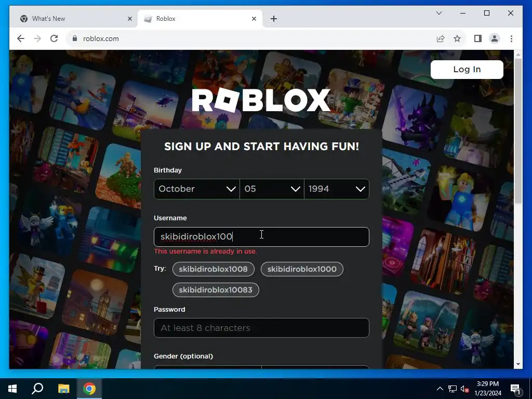This screenshot has height=399, width=532.
Task: Click the browser forward arrow
Action: tap(37, 38)
